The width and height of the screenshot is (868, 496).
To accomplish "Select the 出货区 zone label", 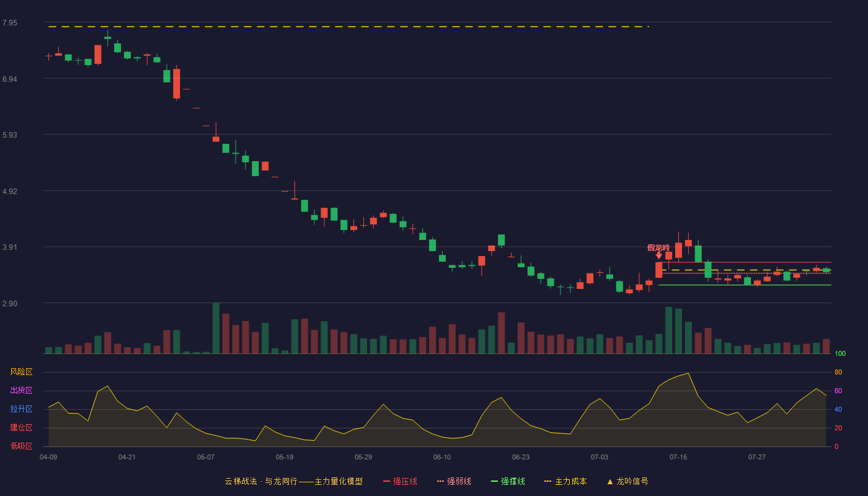I will pos(21,391).
